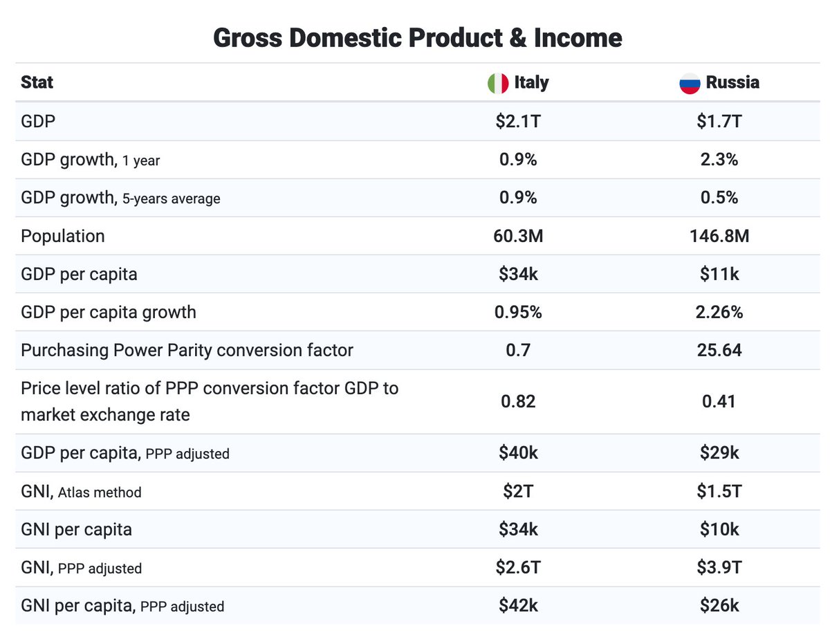Click Russia's GDP value $1.7T
Image resolution: width=830 pixels, height=644 pixels.
click(719, 122)
